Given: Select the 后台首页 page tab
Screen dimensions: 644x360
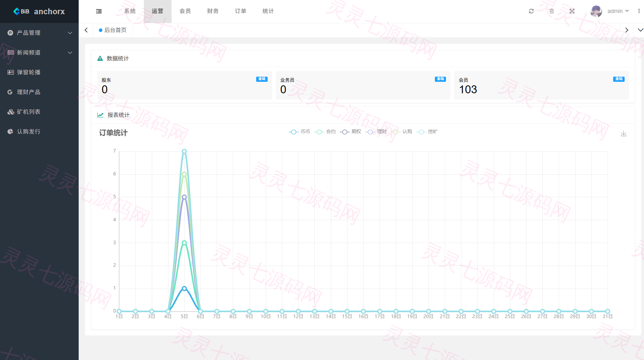Looking at the screenshot, I should pos(113,30).
